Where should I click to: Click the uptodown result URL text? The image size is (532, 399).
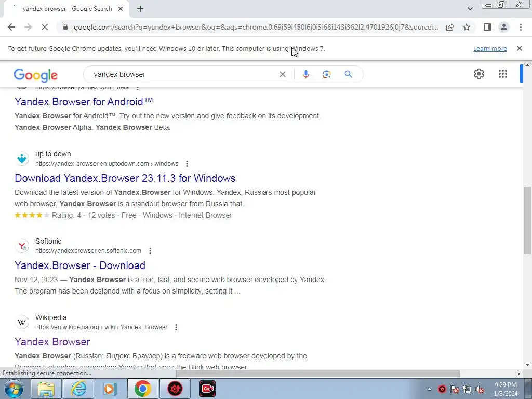coord(107,164)
